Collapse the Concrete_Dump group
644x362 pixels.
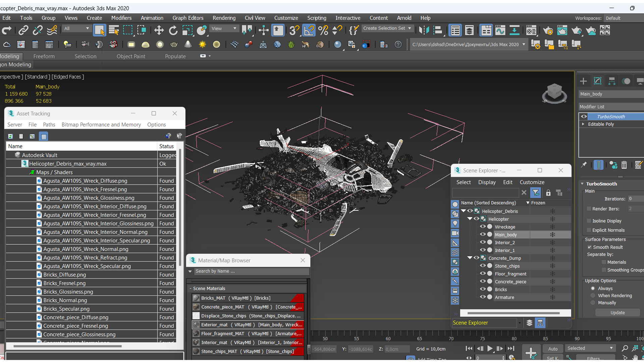[470, 258]
